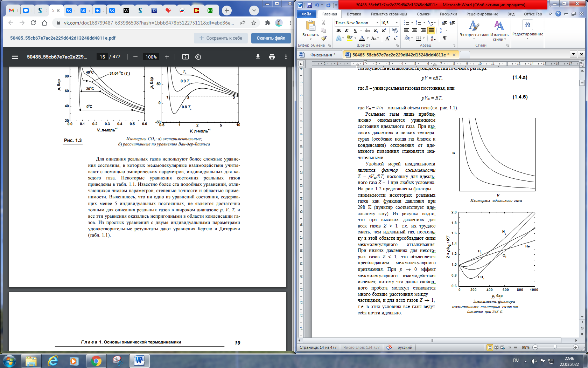Click the Save icon in Word's quick access toolbar
The width and height of the screenshot is (588, 368).
click(309, 5)
